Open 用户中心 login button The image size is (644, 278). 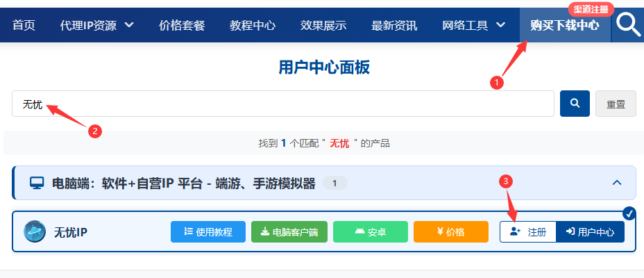[x=590, y=232]
